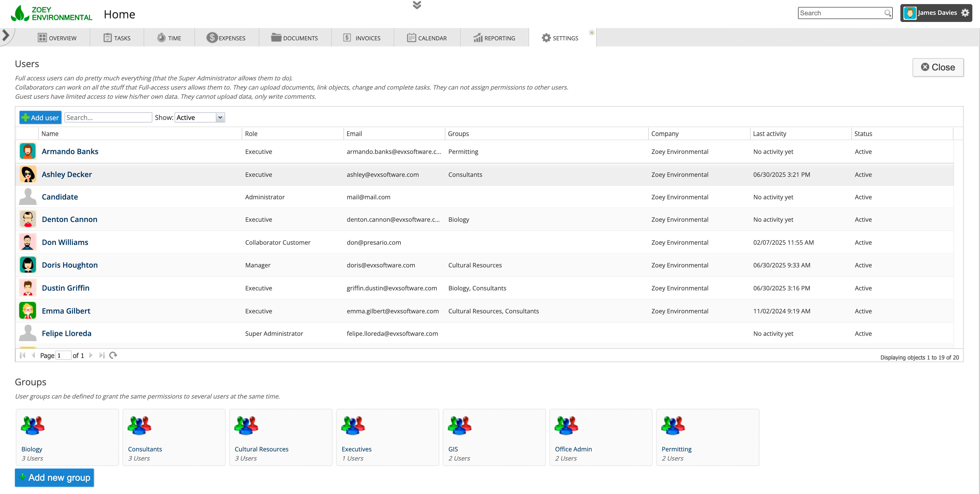
Task: Click the search magnifier icon in top bar
Action: coord(887,13)
